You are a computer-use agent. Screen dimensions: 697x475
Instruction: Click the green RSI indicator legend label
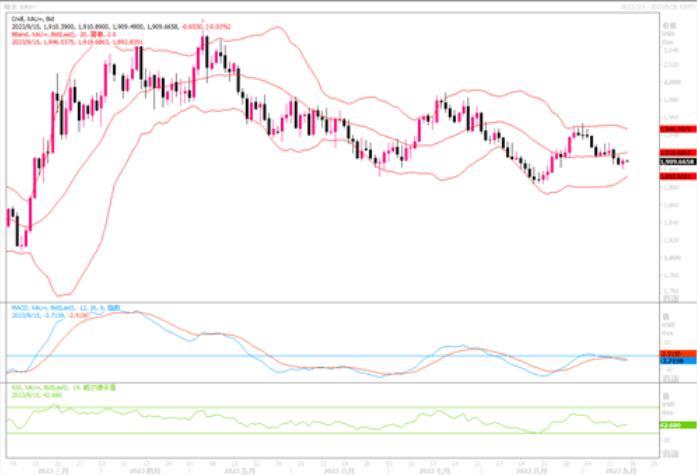[59, 388]
